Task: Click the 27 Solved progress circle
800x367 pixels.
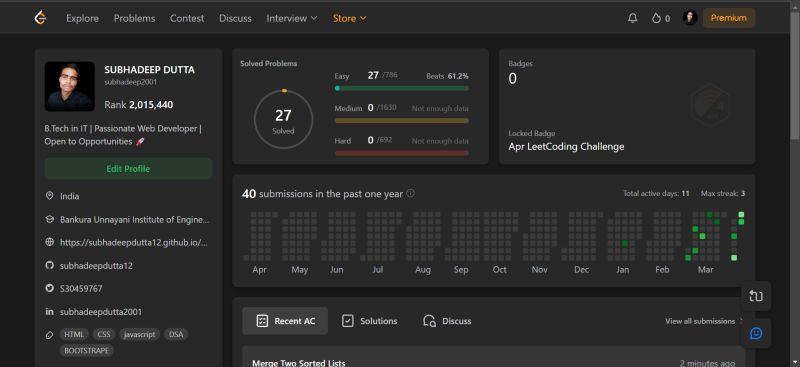Action: 283,119
